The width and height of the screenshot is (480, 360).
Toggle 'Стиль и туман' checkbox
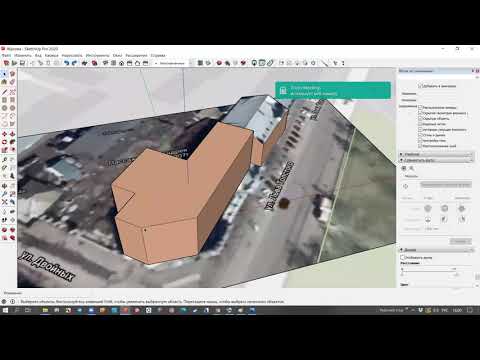click(x=420, y=135)
